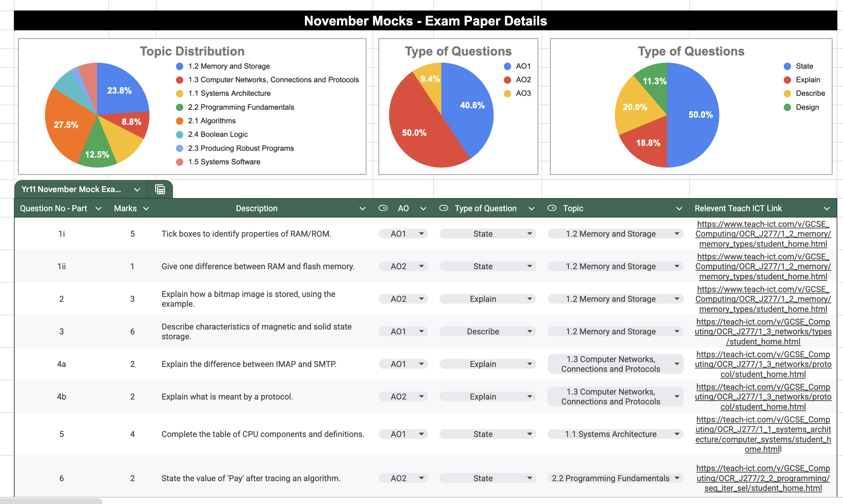Change the AO2 dropdown for question 1ii
843x504 pixels.
click(x=404, y=266)
